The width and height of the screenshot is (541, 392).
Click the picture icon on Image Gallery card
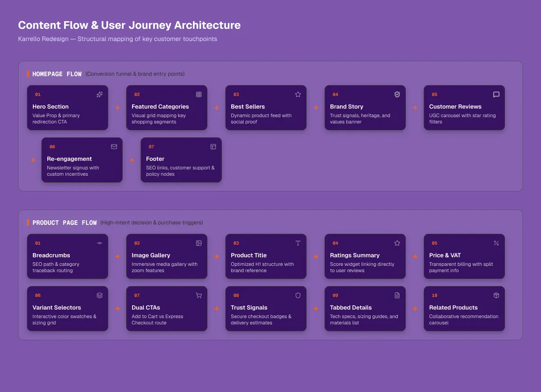[x=199, y=243]
